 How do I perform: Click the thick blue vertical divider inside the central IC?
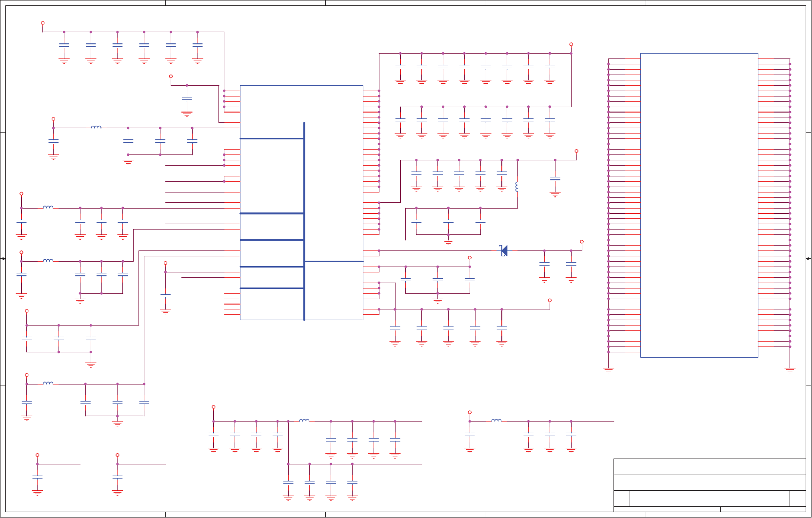[304, 221]
